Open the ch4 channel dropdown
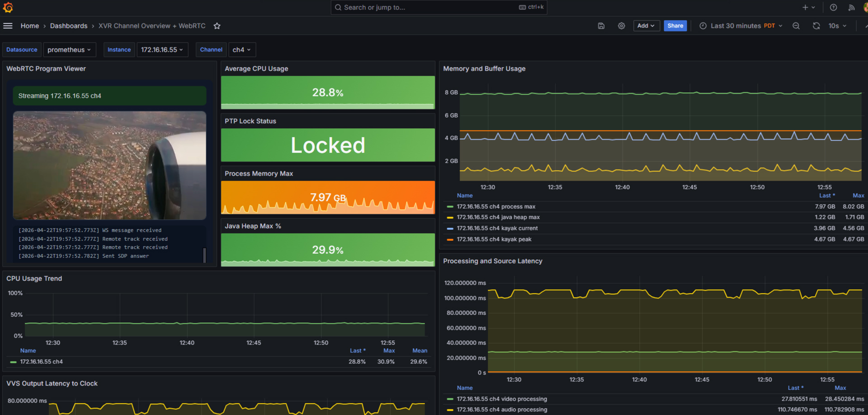The width and height of the screenshot is (868, 415). (x=242, y=50)
